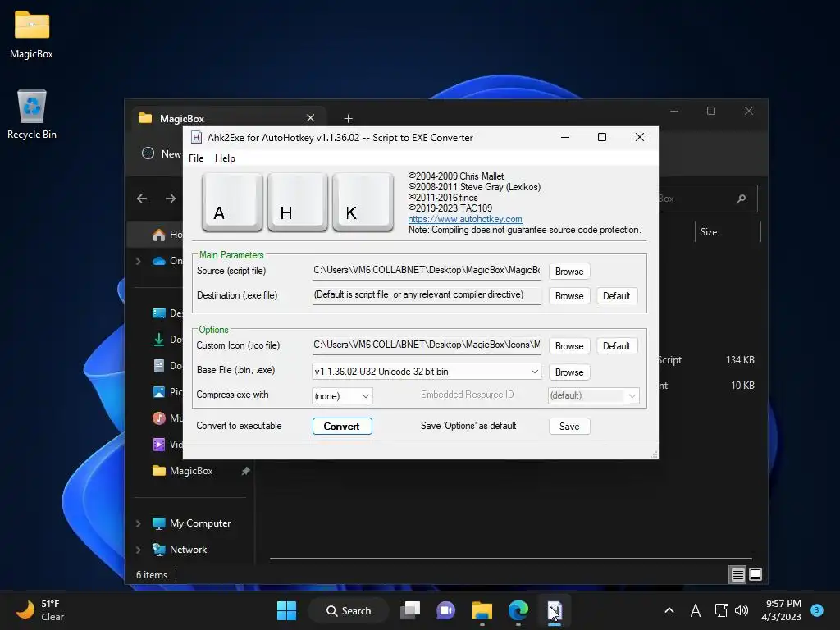840x630 pixels.
Task: Expand Network in sidebar
Action: 138,550
